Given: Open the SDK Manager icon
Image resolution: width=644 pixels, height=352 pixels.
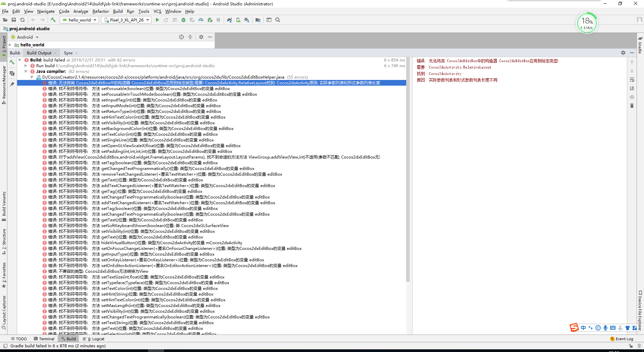Looking at the screenshot, I should tap(247, 20).
